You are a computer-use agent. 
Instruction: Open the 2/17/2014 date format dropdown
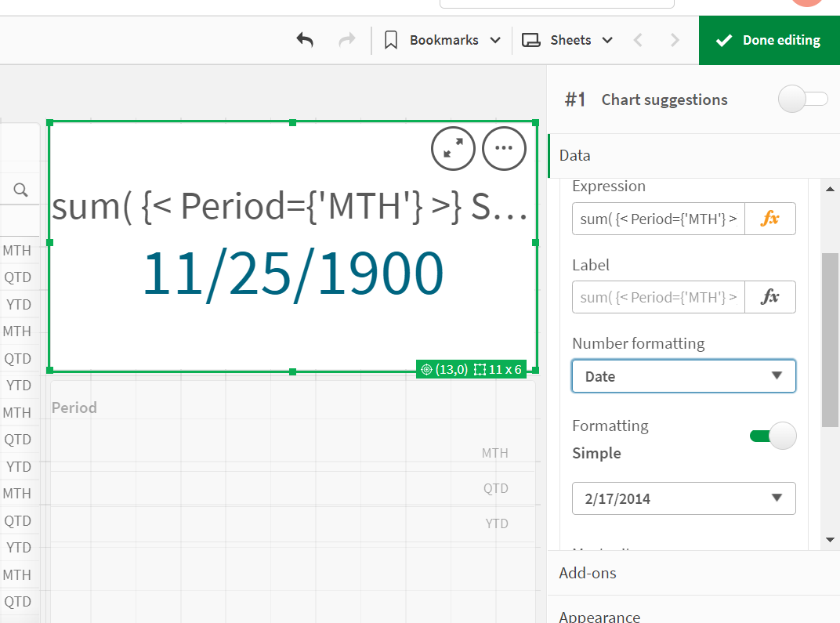tap(683, 498)
